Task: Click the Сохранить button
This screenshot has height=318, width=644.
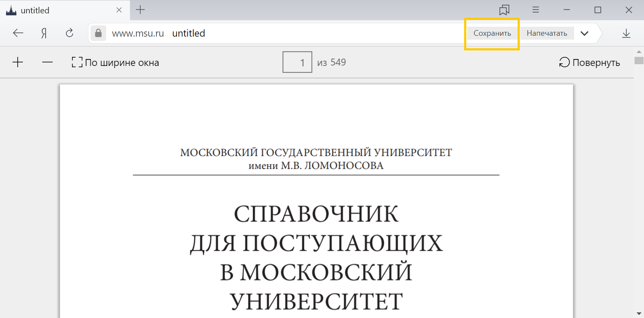Action: [x=492, y=33]
